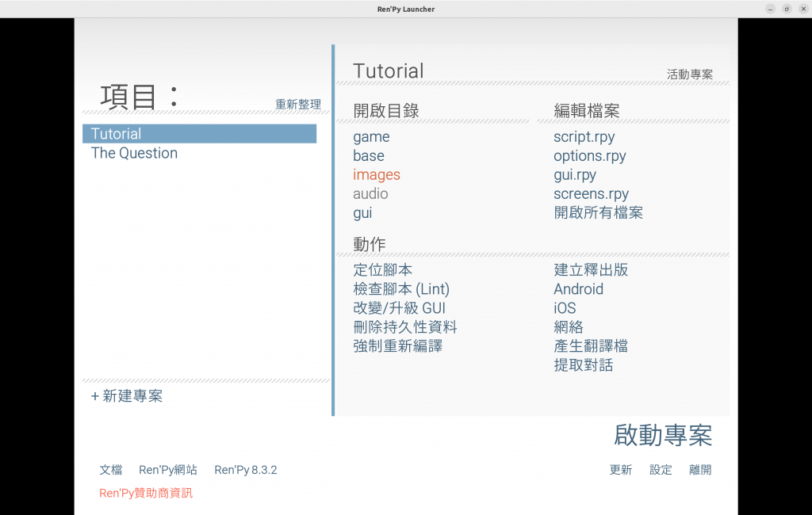The width and height of the screenshot is (812, 515).
Task: Click 重新整理 to refresh projects
Action: point(298,104)
